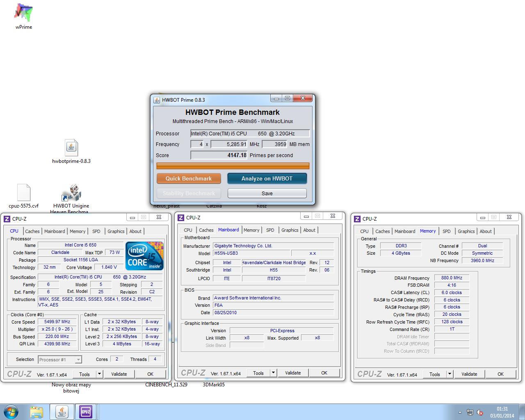This screenshot has height=420, width=525.
Task: Open Graphics tab in middle CPU-Z window
Action: [x=290, y=230]
